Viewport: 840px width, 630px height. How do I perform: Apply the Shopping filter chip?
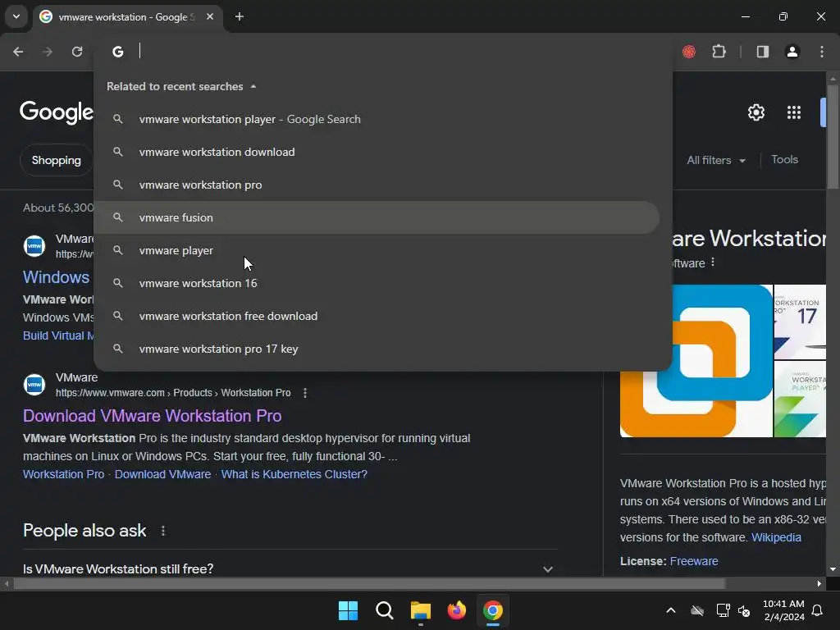pyautogui.click(x=57, y=160)
